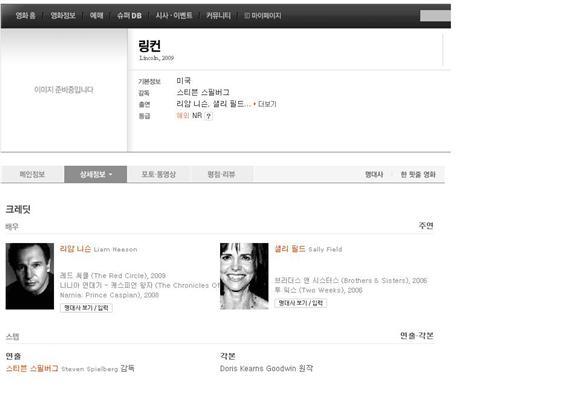Screen dimensions: 580x412
Task: Open 마이페이지 with its icon
Action: click(263, 15)
